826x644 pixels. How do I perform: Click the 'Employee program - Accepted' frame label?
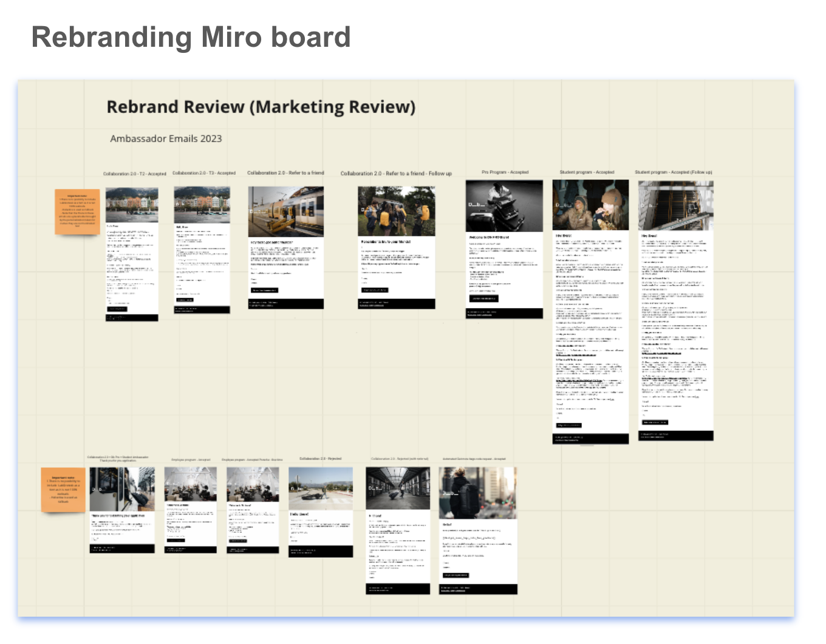191,460
